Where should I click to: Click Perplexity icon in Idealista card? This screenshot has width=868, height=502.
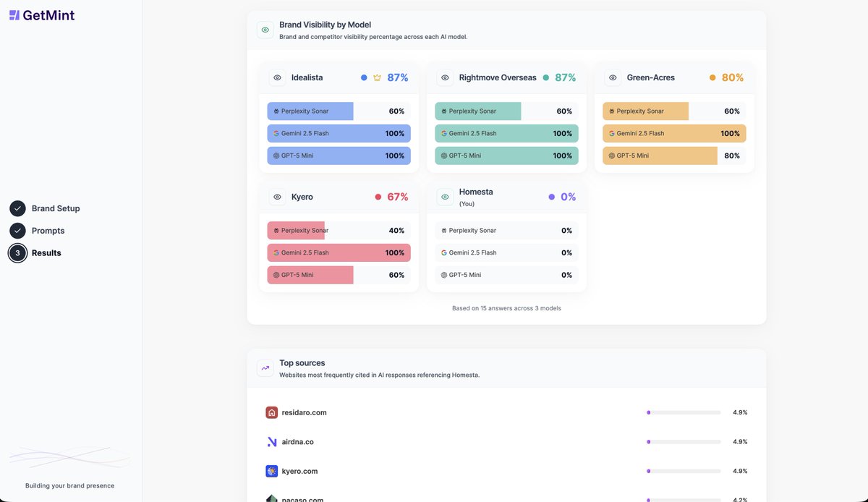pos(276,111)
